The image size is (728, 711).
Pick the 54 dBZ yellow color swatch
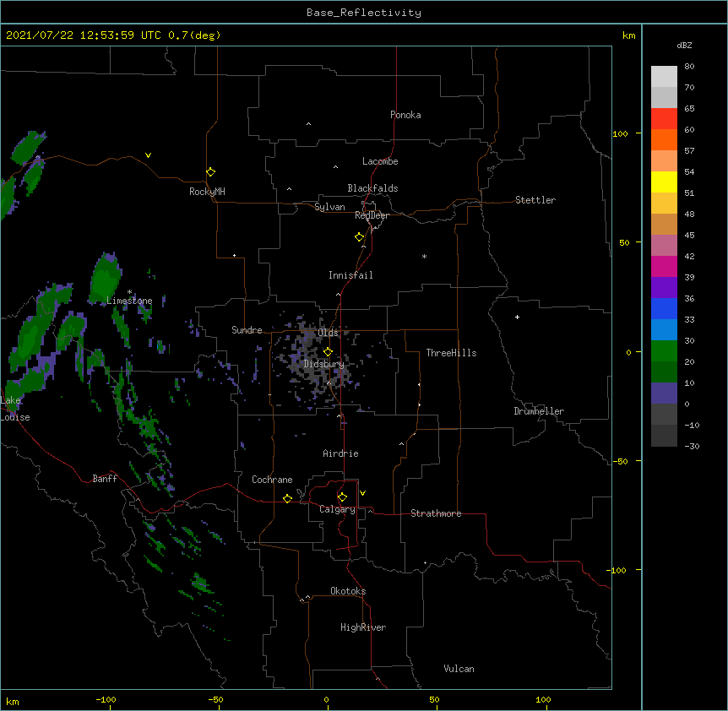664,182
